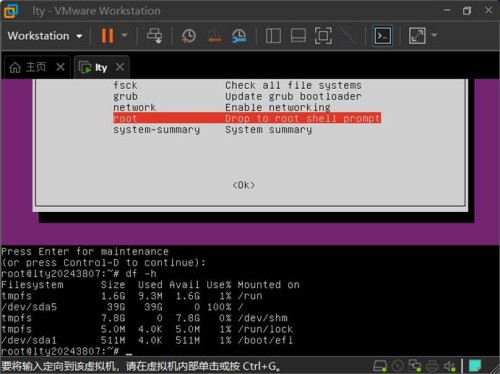Click the CD/DVD drive status icon

[397, 366]
